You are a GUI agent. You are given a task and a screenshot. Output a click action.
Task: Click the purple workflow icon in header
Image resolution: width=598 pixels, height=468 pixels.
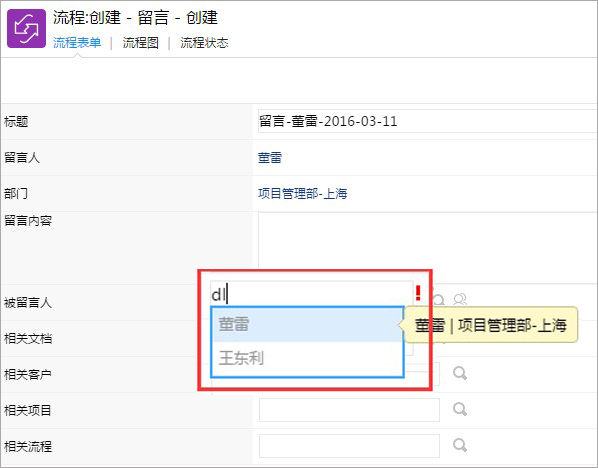pos(26,29)
